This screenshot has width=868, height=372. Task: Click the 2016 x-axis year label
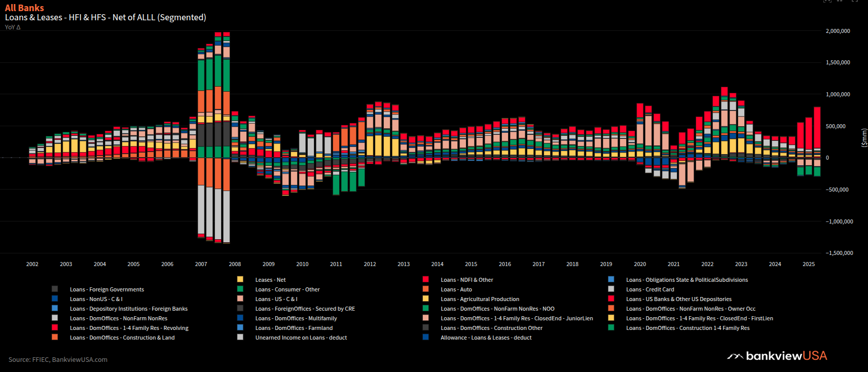click(505, 264)
